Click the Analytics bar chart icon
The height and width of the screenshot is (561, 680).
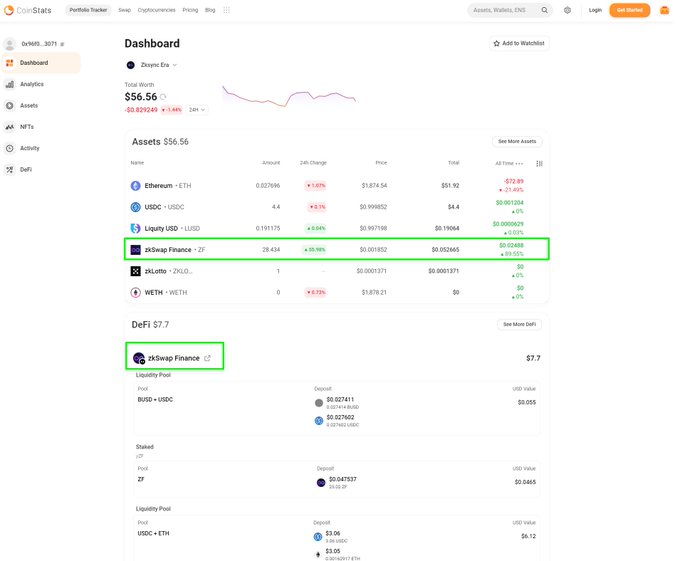click(10, 84)
